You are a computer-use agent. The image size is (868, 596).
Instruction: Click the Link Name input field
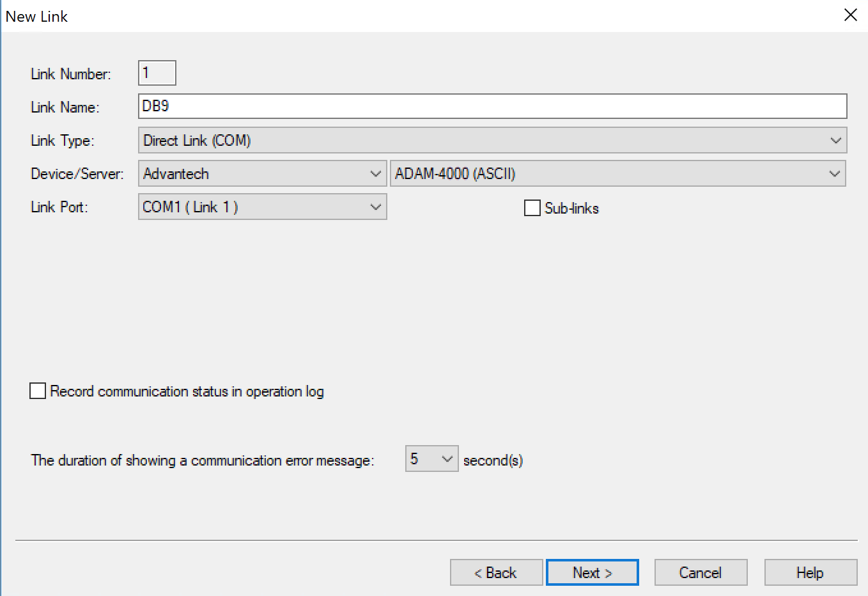pyautogui.click(x=493, y=106)
